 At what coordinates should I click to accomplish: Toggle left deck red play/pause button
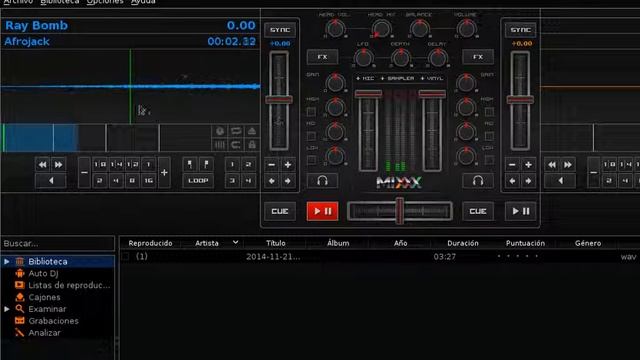pos(322,211)
